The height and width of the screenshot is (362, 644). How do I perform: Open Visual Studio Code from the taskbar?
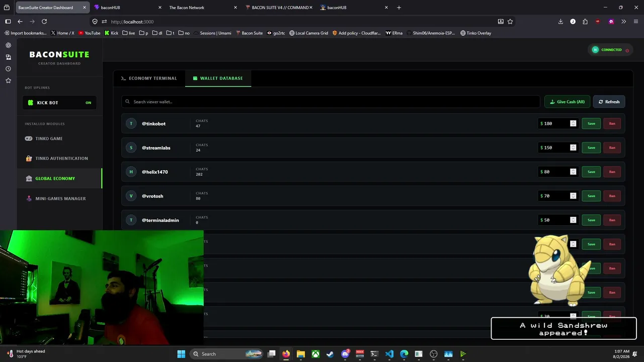coord(389,354)
